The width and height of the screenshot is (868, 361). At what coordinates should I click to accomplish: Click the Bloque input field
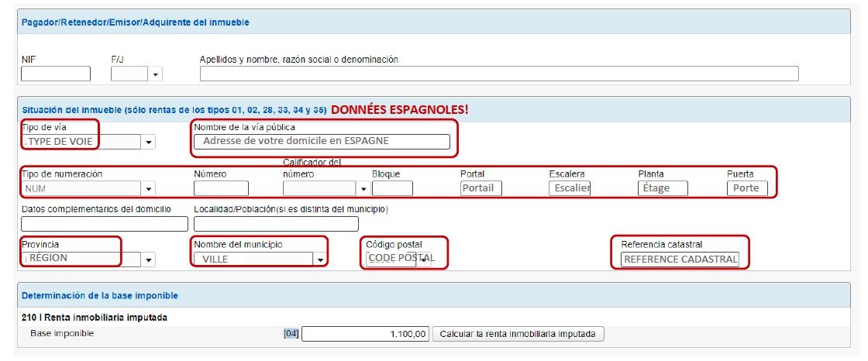(x=392, y=188)
